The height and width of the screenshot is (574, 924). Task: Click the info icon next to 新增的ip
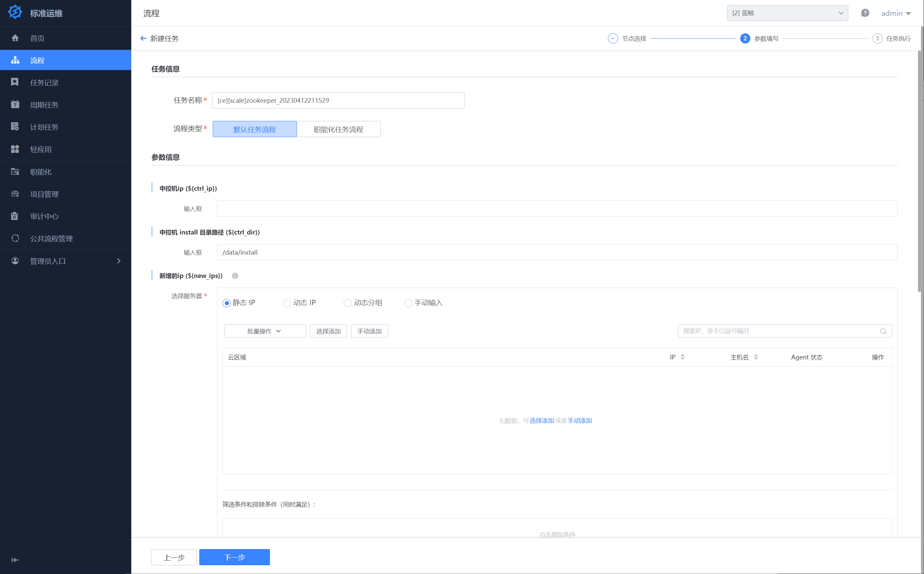[235, 276]
